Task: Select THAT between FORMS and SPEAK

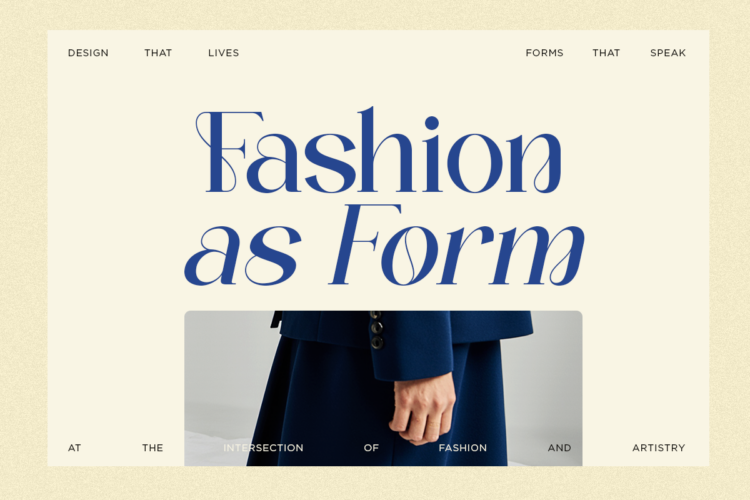Action: click(x=606, y=53)
